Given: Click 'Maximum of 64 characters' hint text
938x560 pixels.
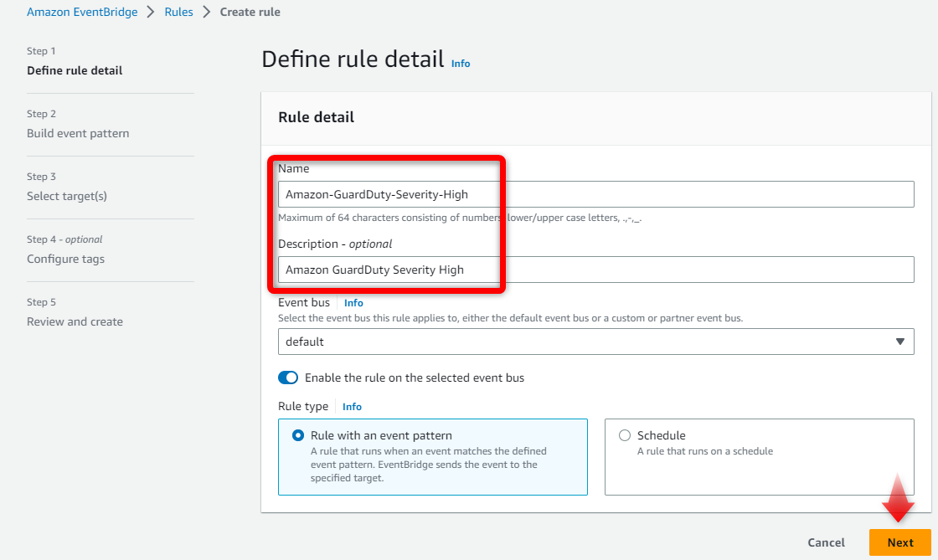Looking at the screenshot, I should pyautogui.click(x=460, y=218).
